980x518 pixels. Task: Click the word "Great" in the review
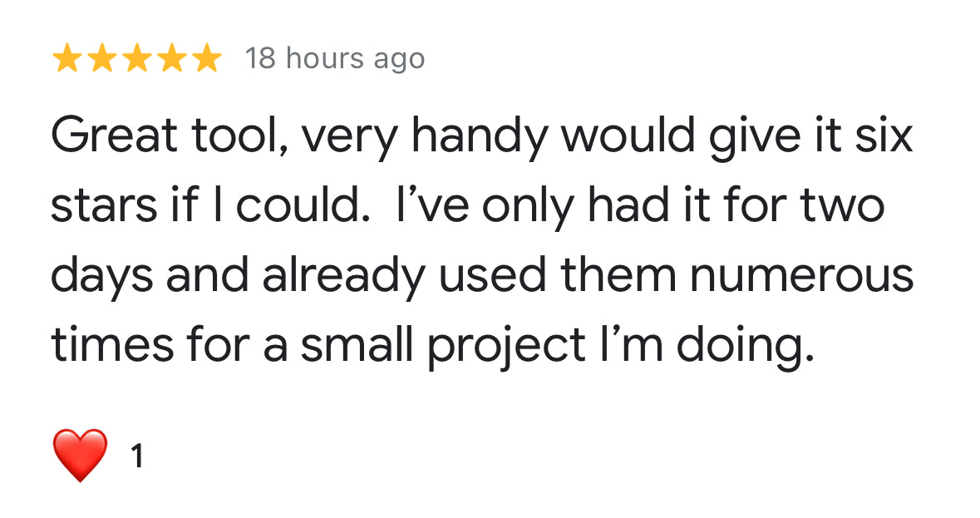tap(114, 135)
